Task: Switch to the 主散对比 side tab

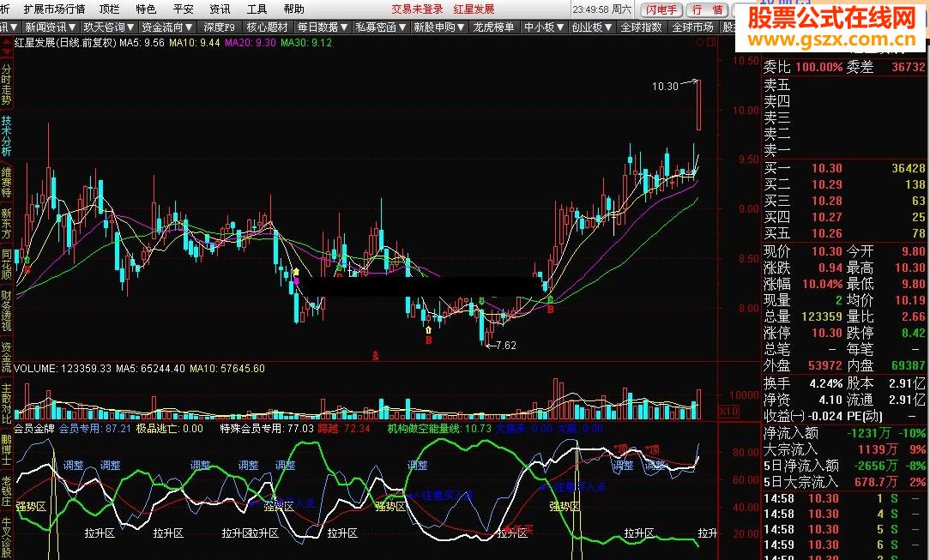Action: (x=6, y=404)
